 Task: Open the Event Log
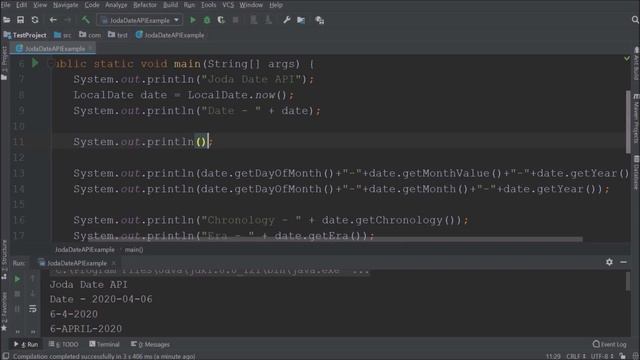(x=609, y=344)
